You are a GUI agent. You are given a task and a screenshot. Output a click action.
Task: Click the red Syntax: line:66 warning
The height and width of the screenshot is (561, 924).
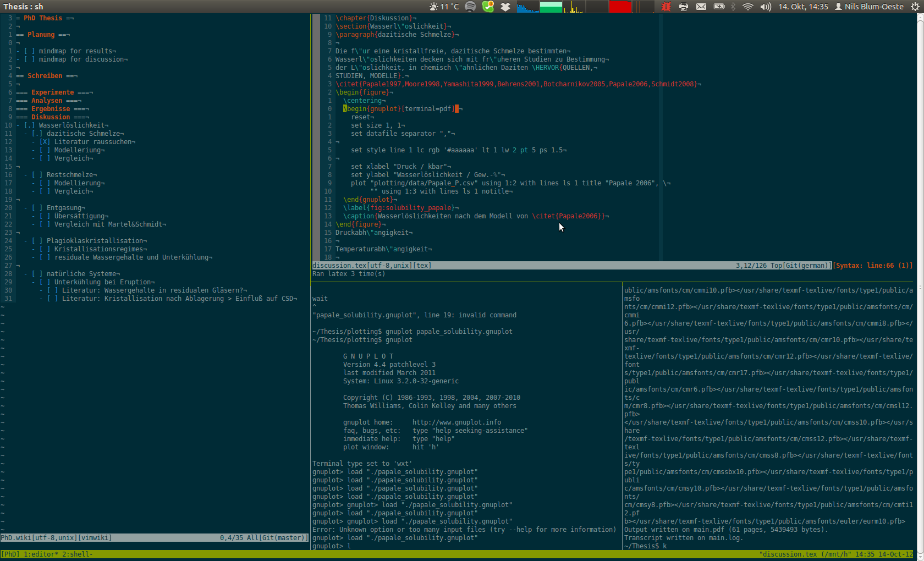873,266
